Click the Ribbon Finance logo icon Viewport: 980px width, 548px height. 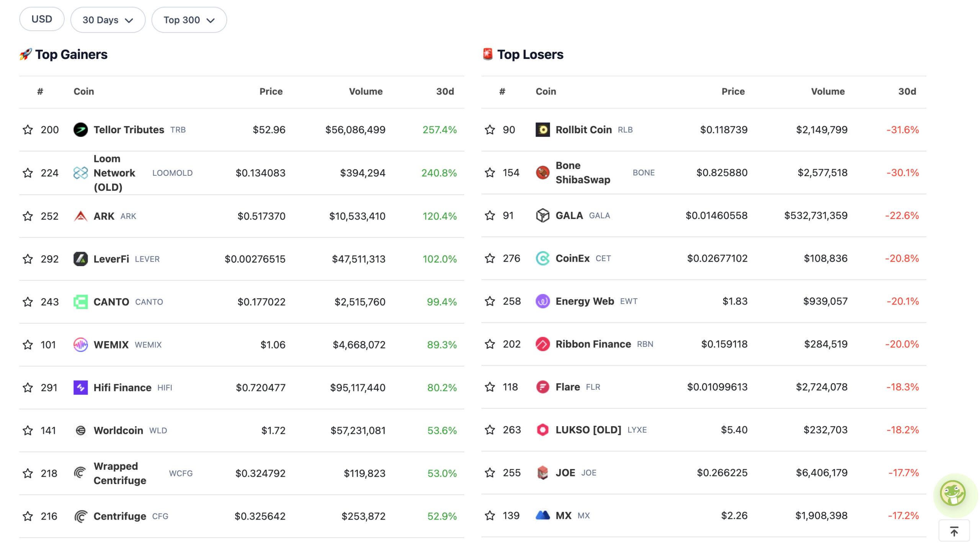tap(542, 344)
